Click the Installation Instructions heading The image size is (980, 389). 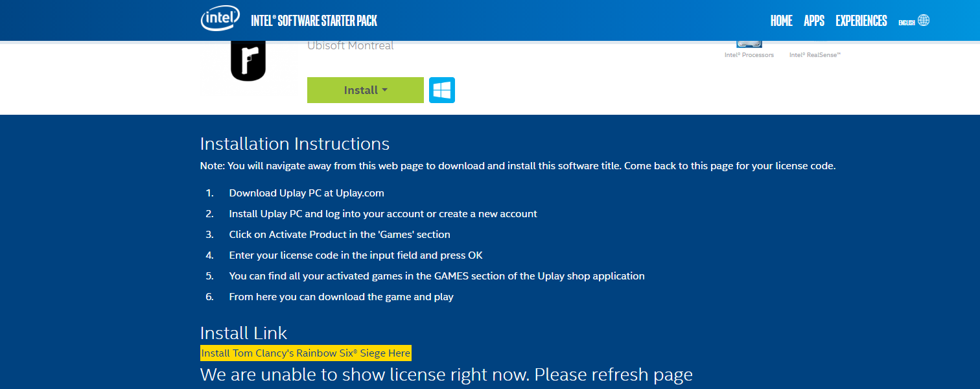295,144
